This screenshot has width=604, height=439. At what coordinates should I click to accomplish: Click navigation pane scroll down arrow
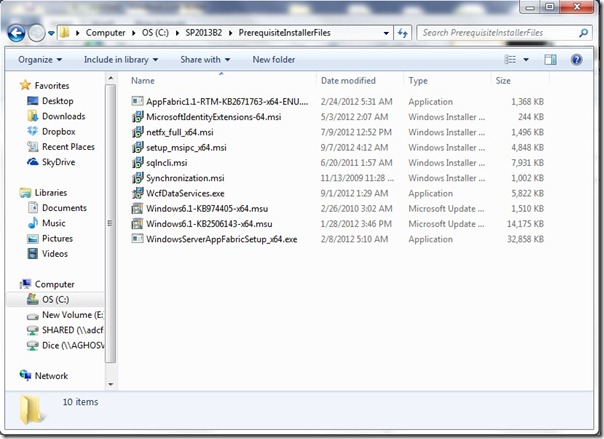[111, 384]
